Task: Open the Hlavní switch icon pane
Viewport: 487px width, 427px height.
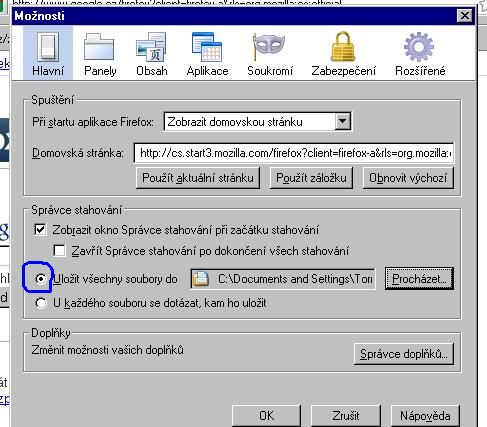Action: point(48,53)
